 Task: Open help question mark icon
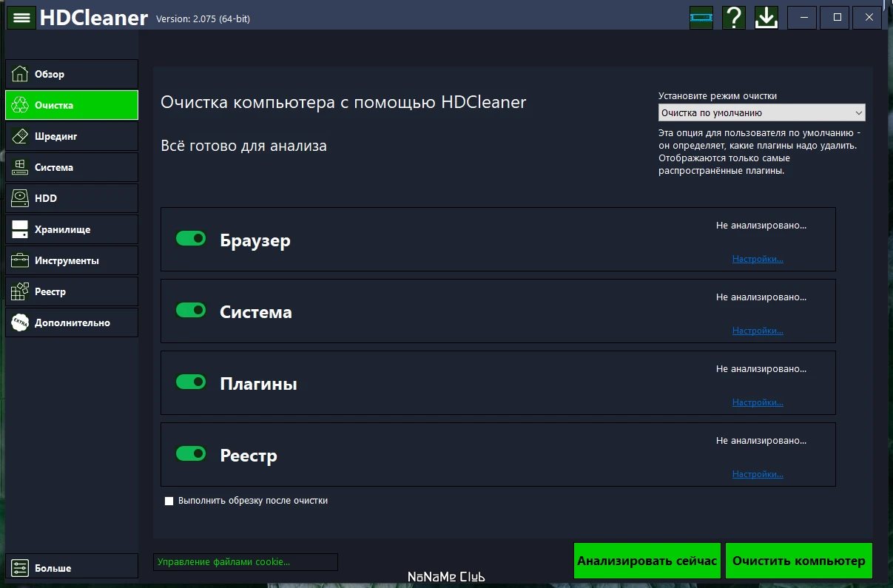(x=733, y=17)
